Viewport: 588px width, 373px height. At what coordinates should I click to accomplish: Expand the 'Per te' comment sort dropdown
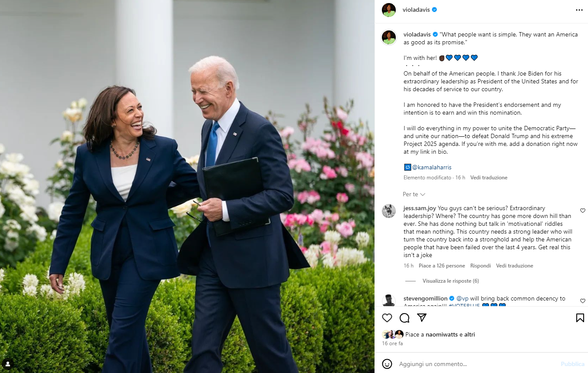point(414,194)
